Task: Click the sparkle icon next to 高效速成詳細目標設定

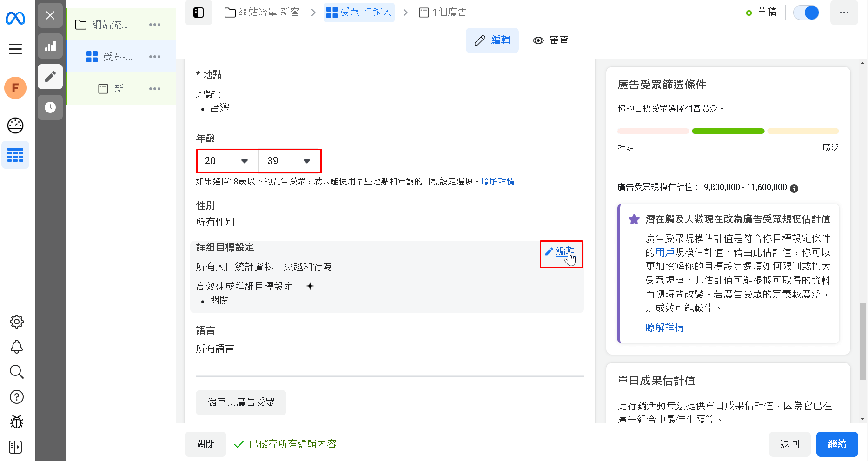Action: [310, 286]
